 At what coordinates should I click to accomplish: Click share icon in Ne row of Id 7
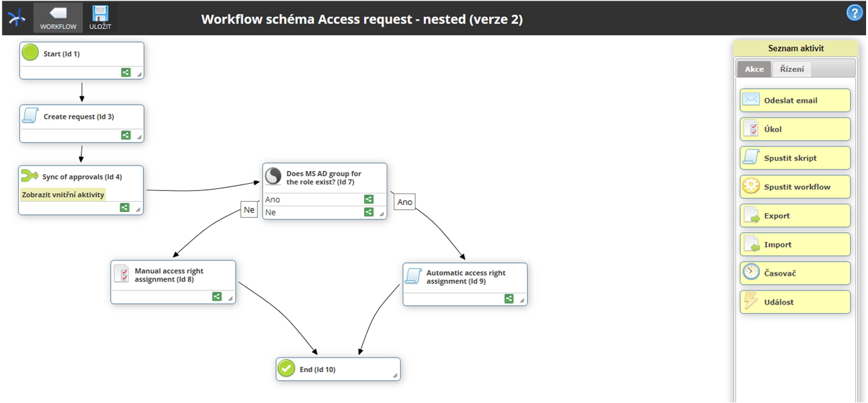click(369, 211)
